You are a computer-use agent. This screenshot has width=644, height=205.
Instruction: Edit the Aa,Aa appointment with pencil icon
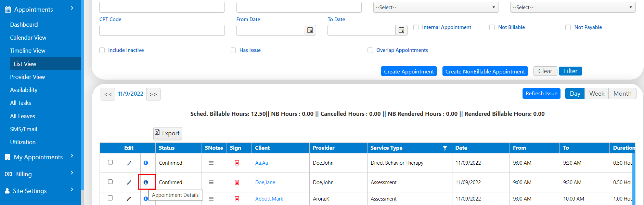[x=129, y=163]
